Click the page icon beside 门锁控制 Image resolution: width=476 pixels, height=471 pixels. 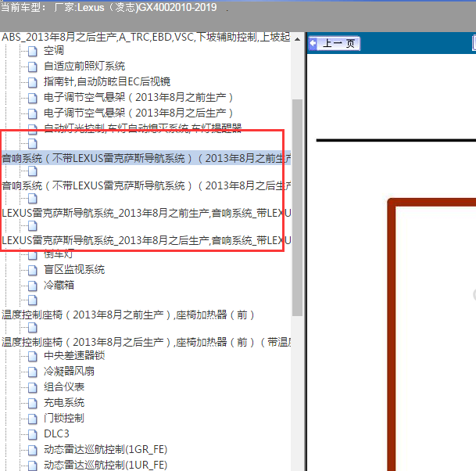pos(33,419)
